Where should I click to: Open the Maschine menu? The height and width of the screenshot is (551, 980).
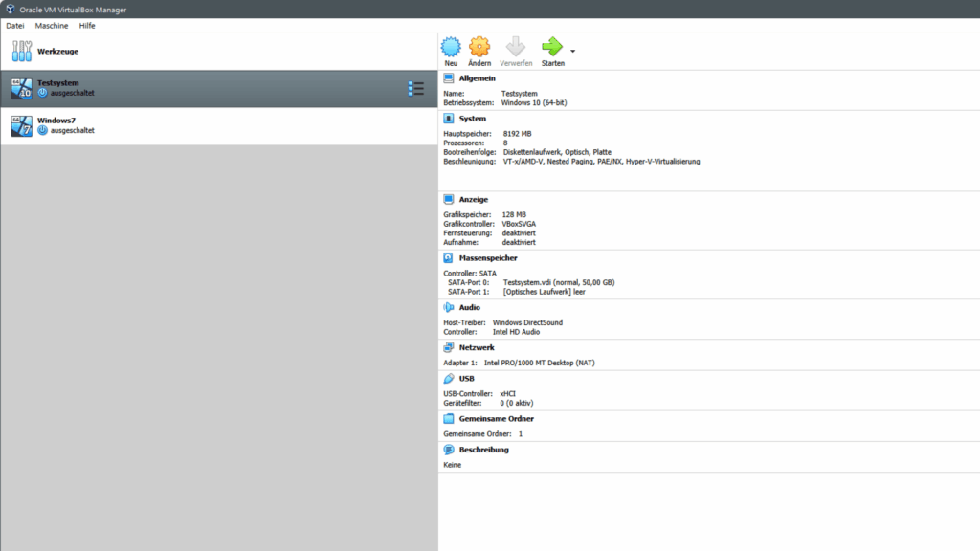(x=52, y=26)
